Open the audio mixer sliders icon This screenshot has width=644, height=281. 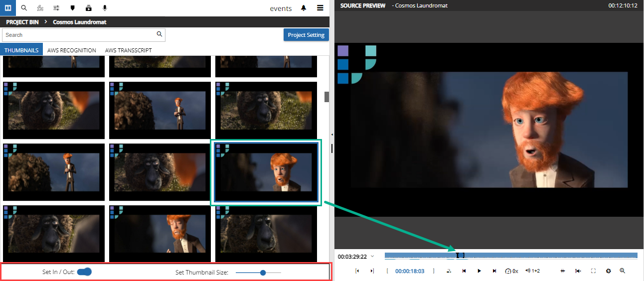pos(56,8)
